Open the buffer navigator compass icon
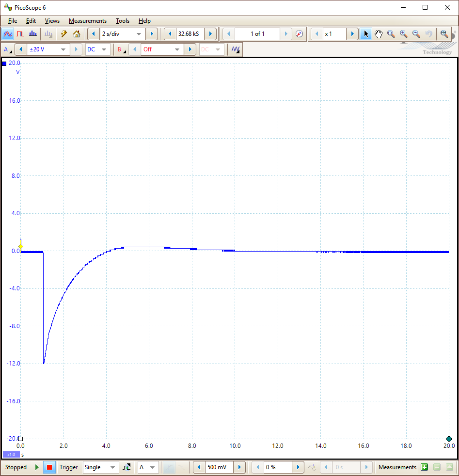This screenshot has width=459, height=476. click(299, 34)
